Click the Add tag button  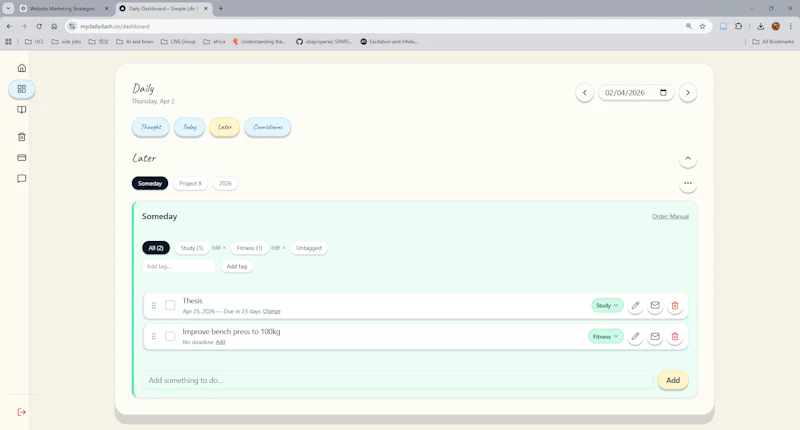pos(237,266)
